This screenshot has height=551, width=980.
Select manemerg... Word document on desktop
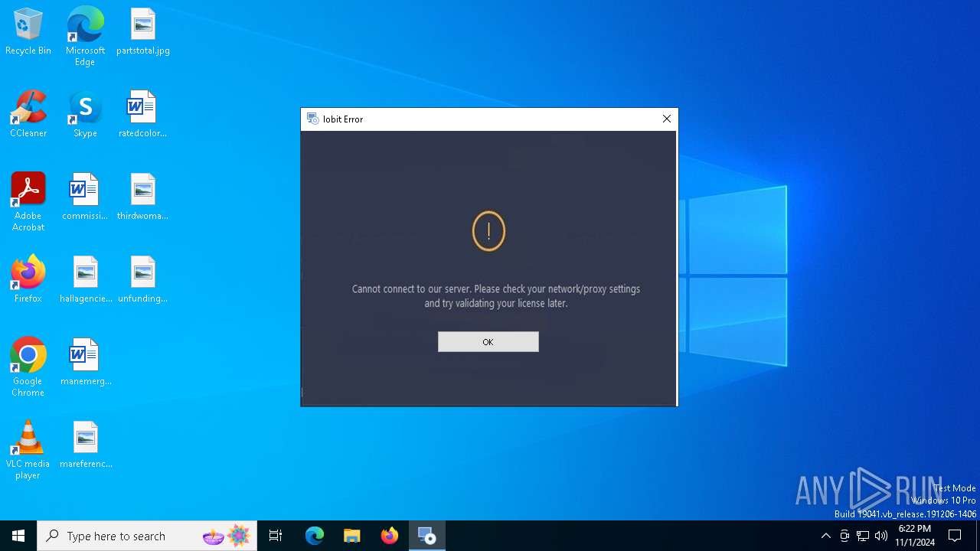point(85,363)
